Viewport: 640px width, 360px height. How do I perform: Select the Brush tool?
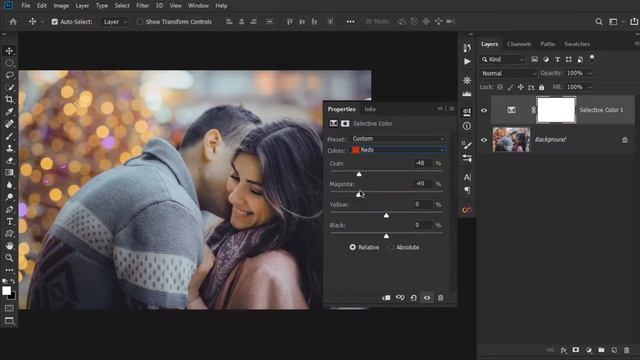(9, 136)
